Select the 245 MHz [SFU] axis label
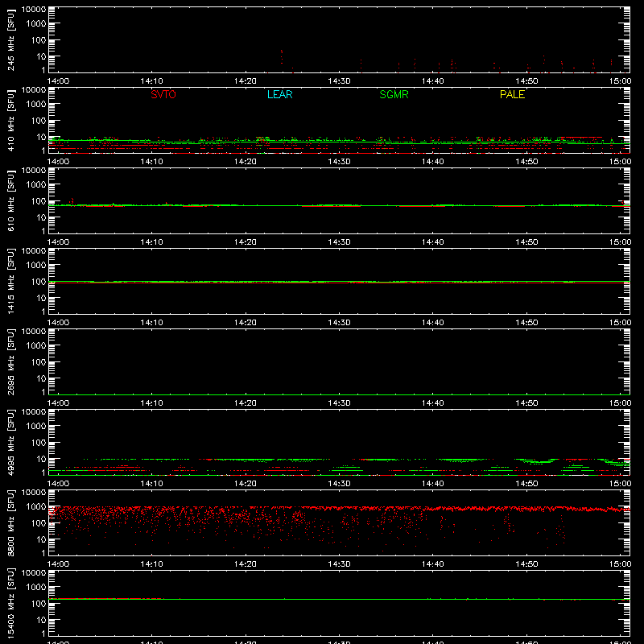Screen dimensions: 644x644 (x=10, y=40)
